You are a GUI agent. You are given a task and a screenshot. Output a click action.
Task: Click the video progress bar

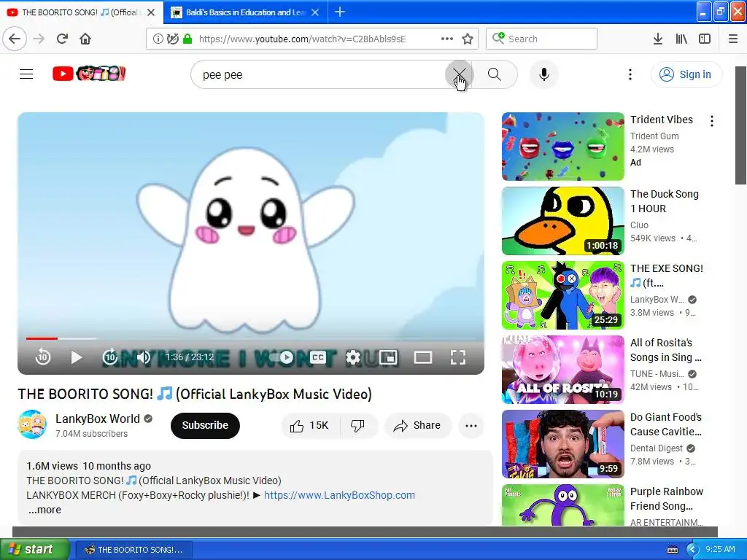pos(251,338)
